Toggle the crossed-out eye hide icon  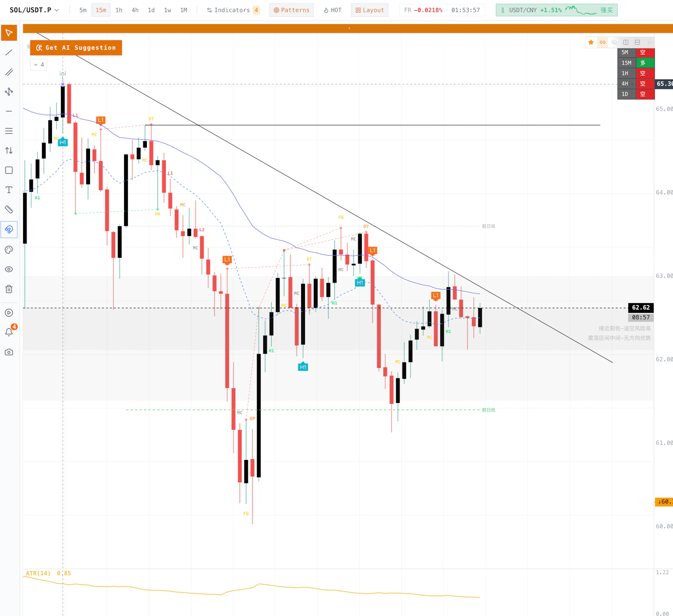[x=614, y=42]
